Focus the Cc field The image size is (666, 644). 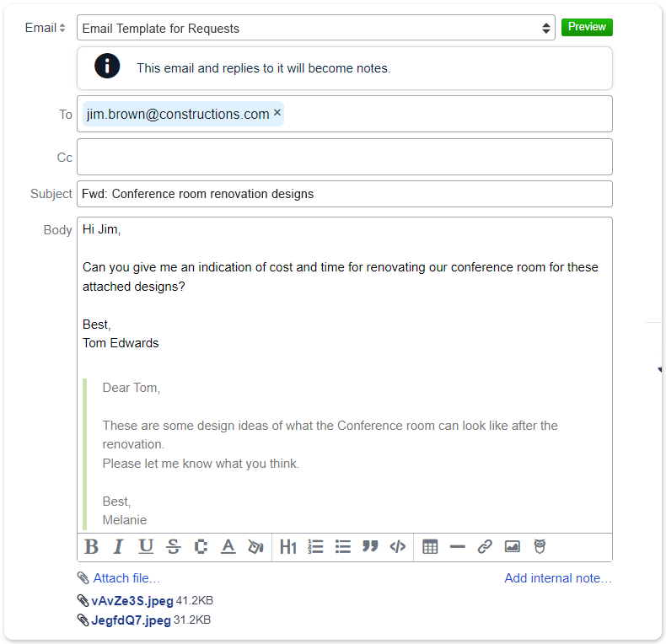[345, 157]
